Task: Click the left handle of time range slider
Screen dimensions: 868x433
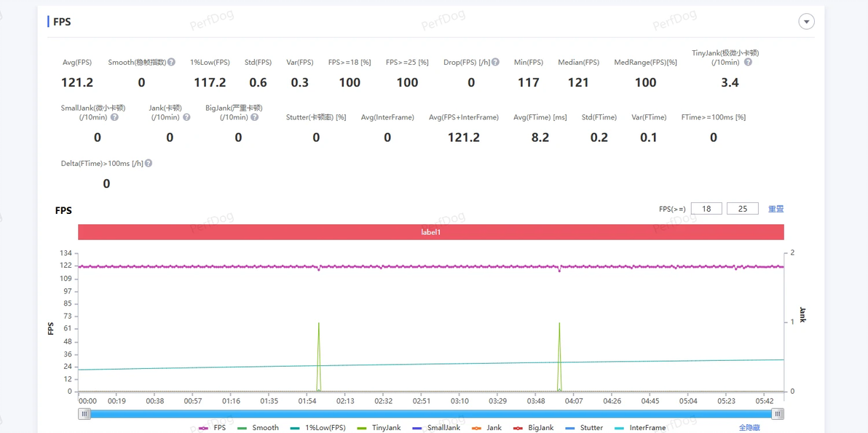Action: coord(84,413)
